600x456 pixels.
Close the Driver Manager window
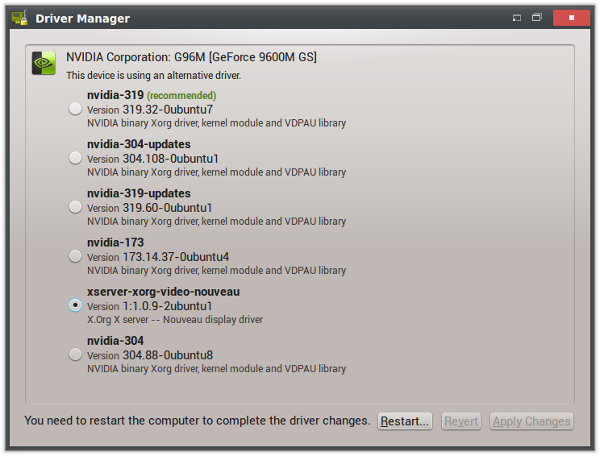point(571,18)
